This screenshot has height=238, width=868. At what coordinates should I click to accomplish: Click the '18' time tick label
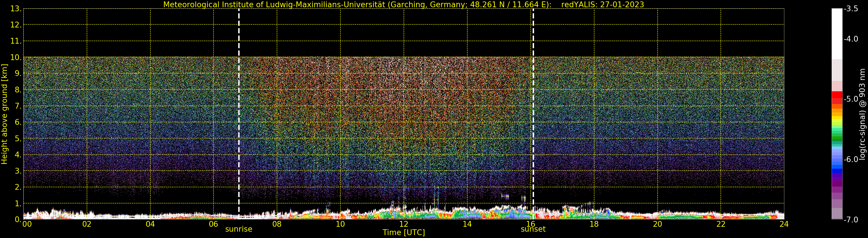pyautogui.click(x=594, y=224)
